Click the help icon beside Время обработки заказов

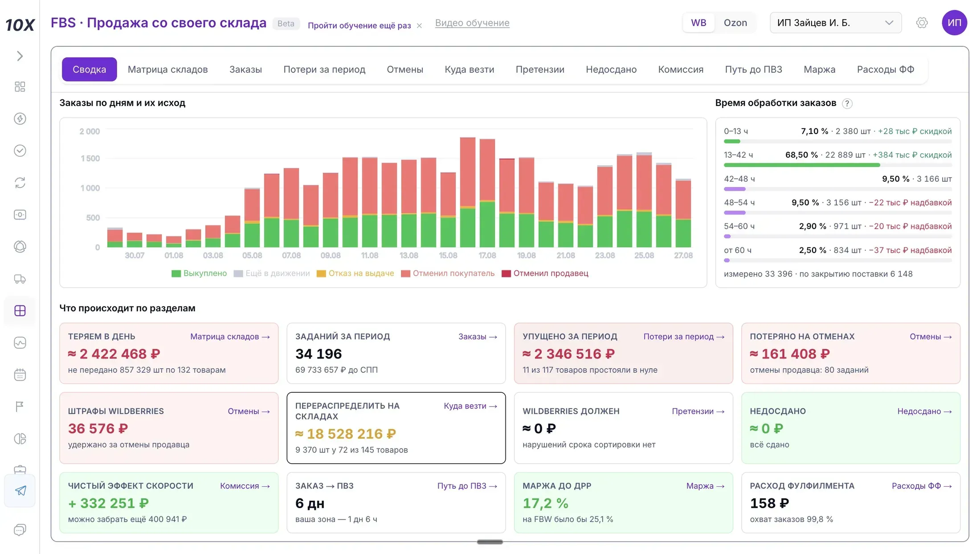(847, 103)
